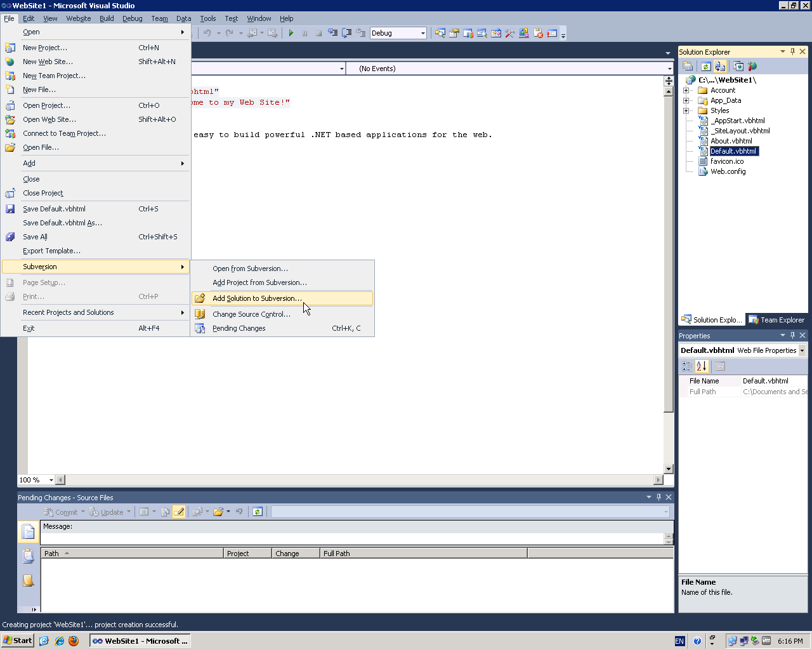
Task: Open the Toolbox icon in the main toolbar
Action: click(x=510, y=33)
